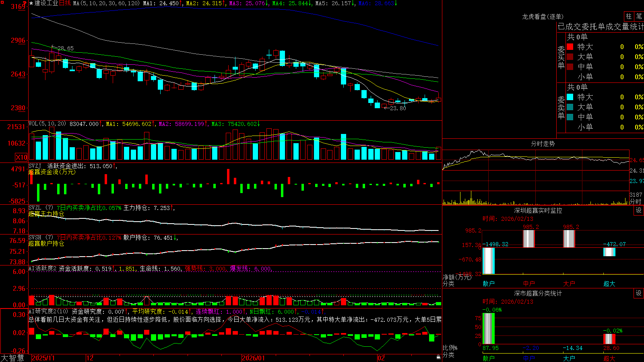Click the 委卖单 section label
The height and width of the screenshot is (362, 644).
coord(561,108)
